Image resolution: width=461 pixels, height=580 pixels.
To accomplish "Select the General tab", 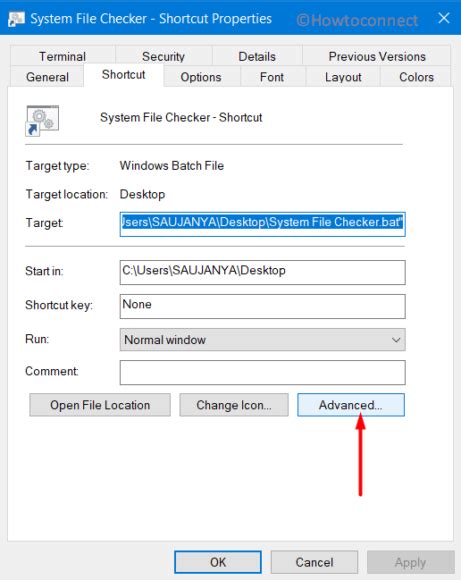I will pos(47,77).
